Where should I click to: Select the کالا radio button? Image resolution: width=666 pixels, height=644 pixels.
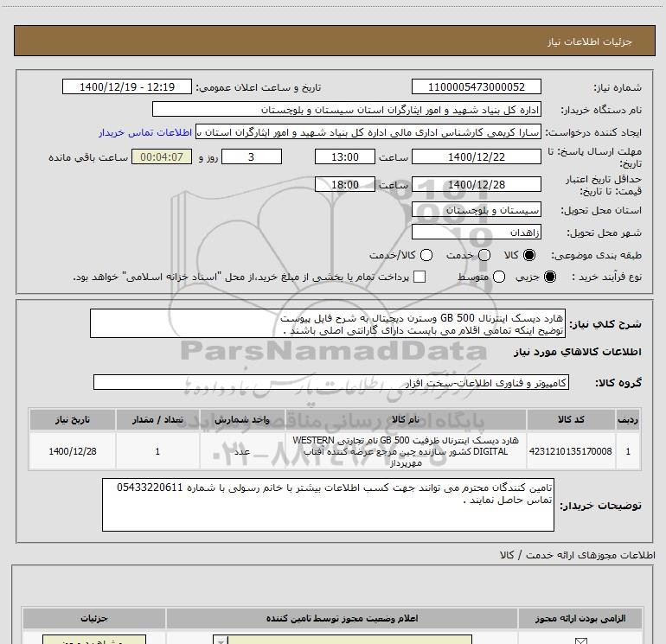pos(529,255)
